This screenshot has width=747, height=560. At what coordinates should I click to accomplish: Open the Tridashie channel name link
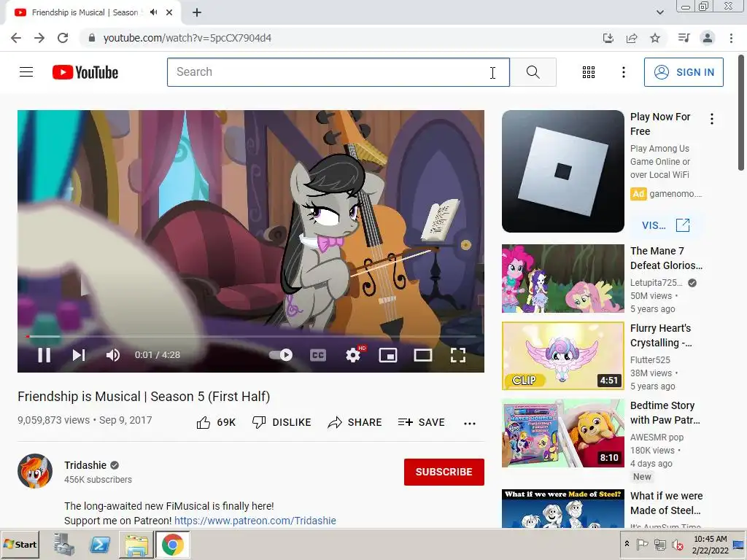86,465
